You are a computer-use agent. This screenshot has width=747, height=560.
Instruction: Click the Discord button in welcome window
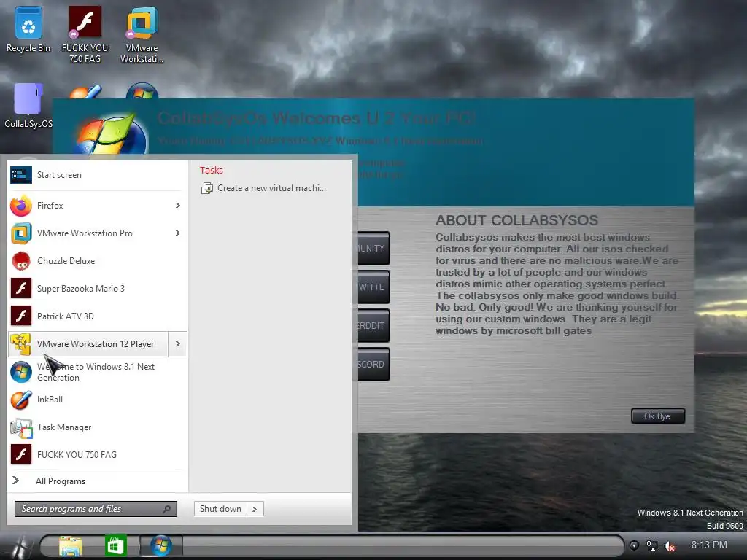pyautogui.click(x=373, y=365)
